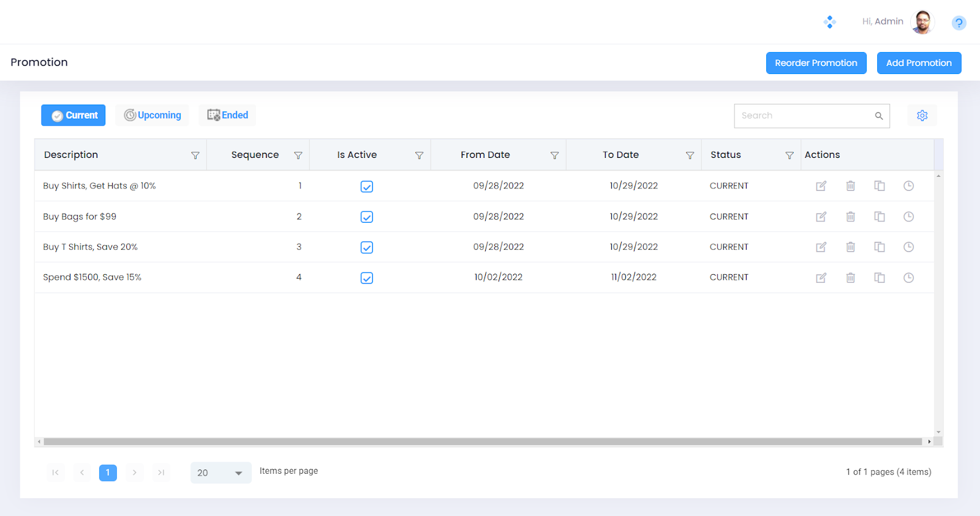The image size is (980, 516).
Task: Copy the Buy T Shirts promotion
Action: click(x=880, y=247)
